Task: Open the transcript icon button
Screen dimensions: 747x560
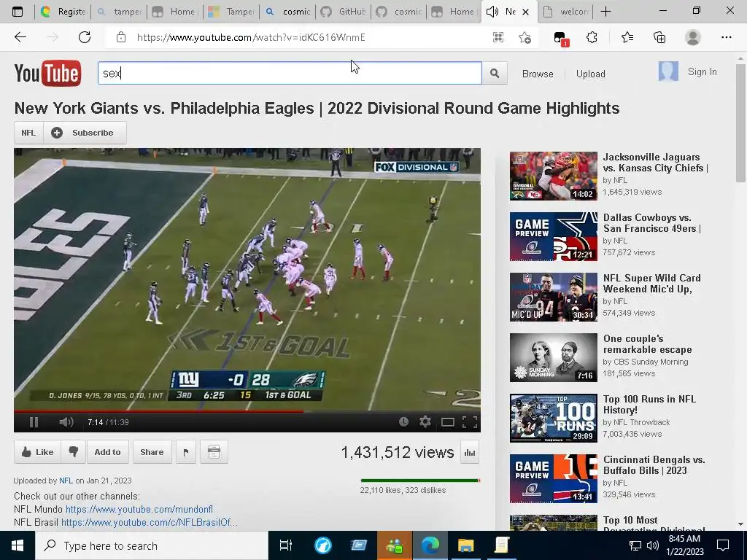Action: (x=214, y=451)
